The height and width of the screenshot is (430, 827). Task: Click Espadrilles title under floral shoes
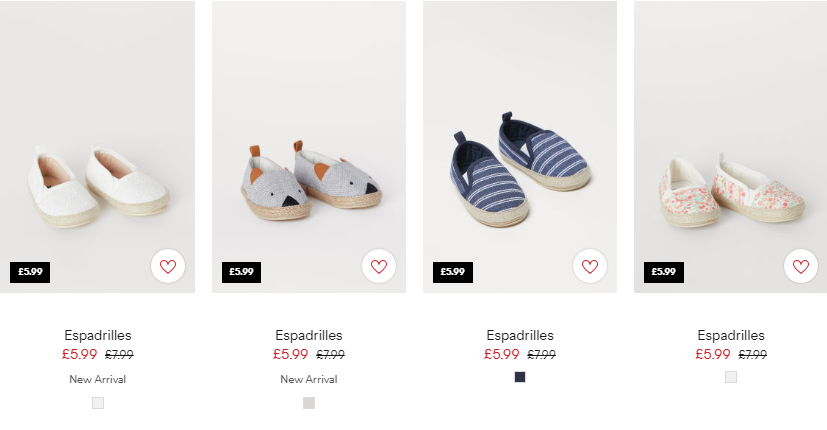731,335
